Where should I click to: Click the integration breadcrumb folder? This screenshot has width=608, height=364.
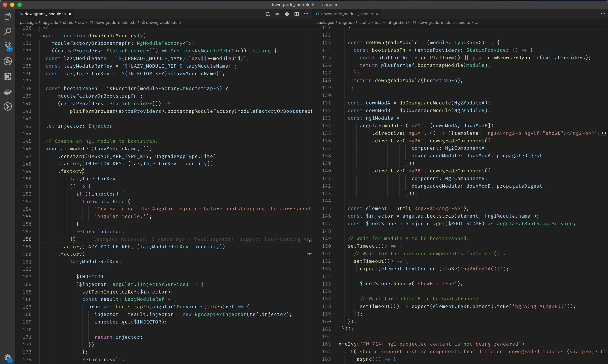(396, 23)
